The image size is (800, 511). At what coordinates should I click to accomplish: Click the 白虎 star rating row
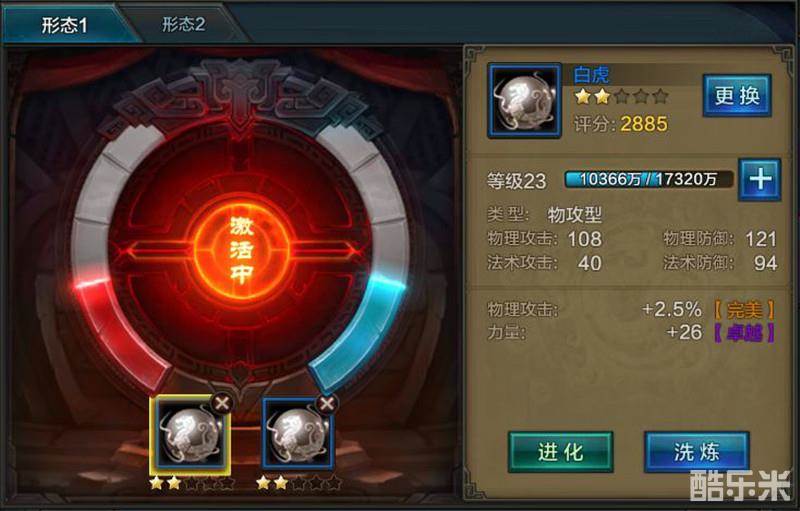point(621,96)
